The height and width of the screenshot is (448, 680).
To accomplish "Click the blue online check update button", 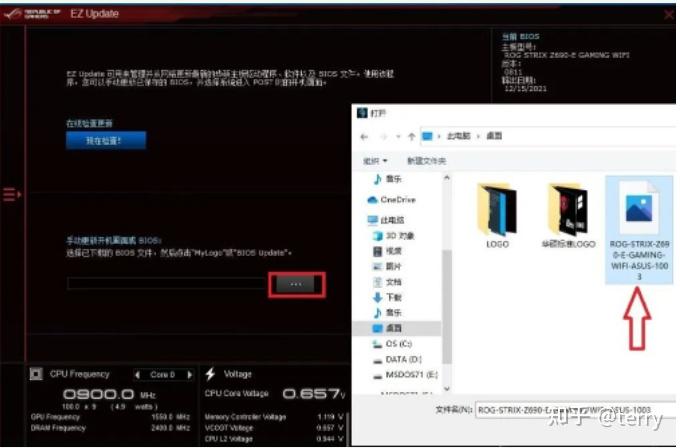I will (106, 141).
